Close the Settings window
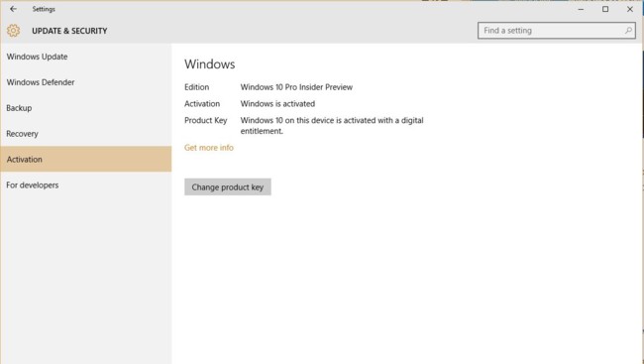644x364 pixels. (629, 9)
